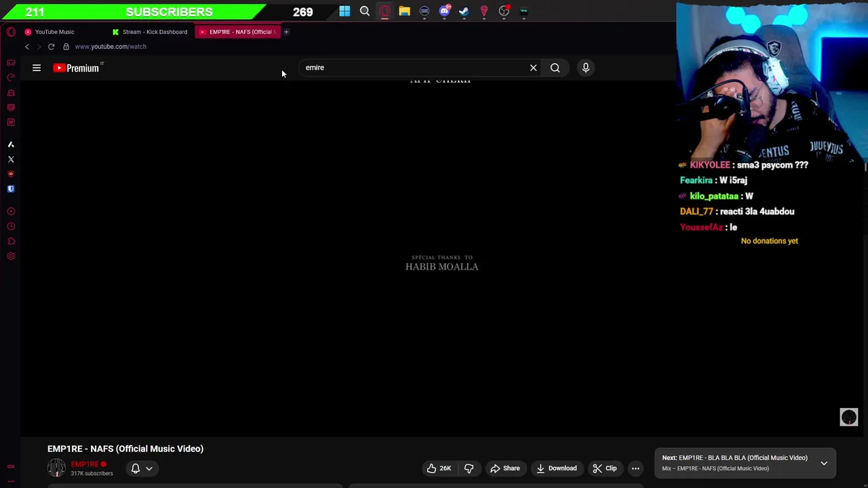This screenshot has height=488, width=868.
Task: Select the EMP1RE - NAFS tab
Action: [x=237, y=32]
